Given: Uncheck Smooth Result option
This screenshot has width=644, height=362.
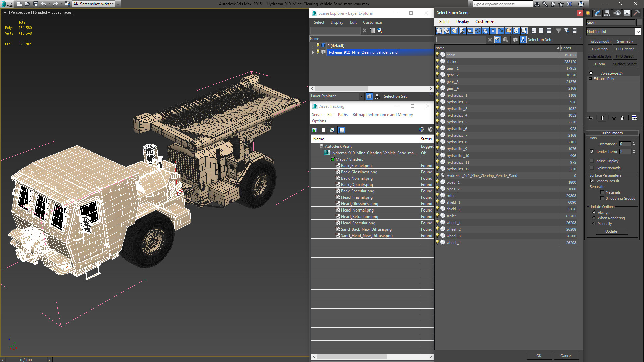Looking at the screenshot, I should point(592,181).
